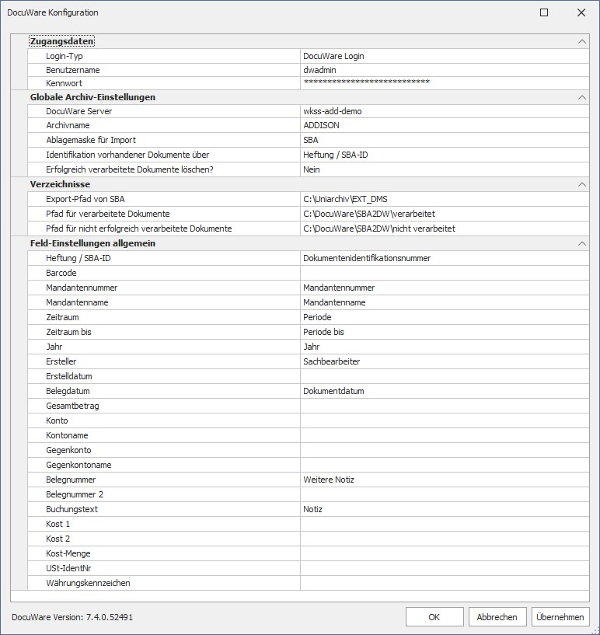
Task: Change Identifikation value Heftung / SBA-ID
Action: tap(445, 155)
